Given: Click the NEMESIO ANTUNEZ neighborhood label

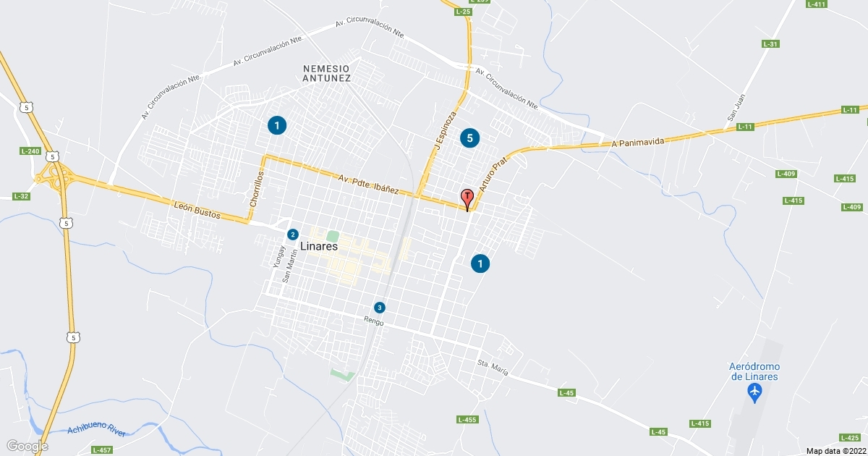Looking at the screenshot, I should click(x=327, y=72).
